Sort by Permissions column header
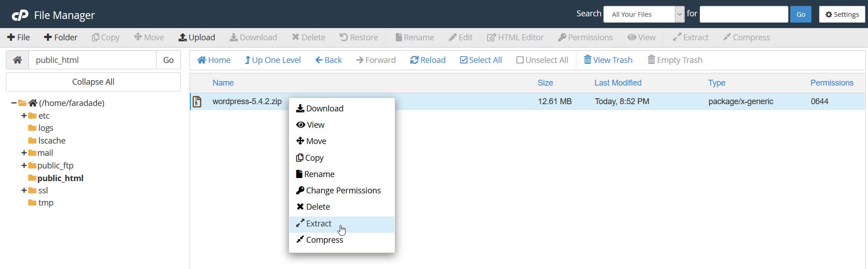Screen dimensions: 868x269 point(831,83)
